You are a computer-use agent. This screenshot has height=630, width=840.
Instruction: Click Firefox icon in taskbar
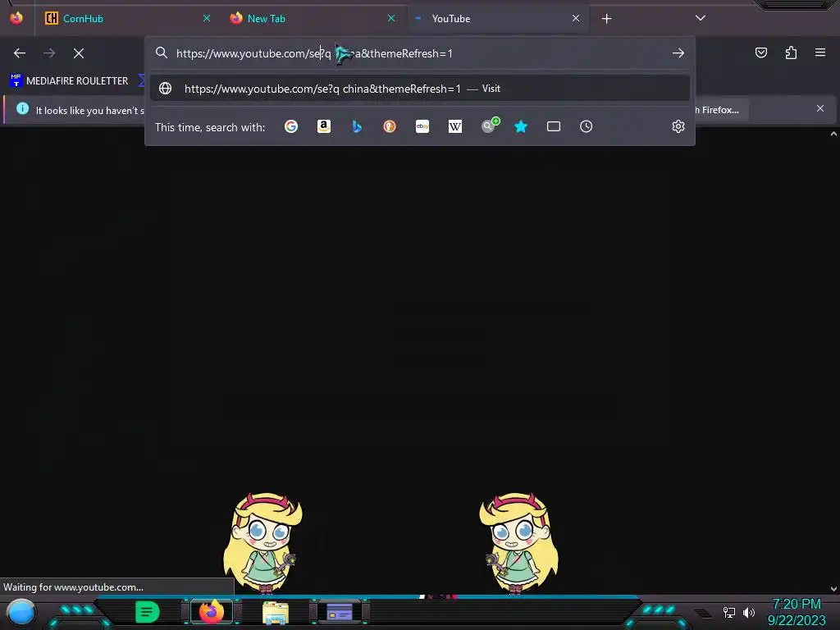click(211, 612)
